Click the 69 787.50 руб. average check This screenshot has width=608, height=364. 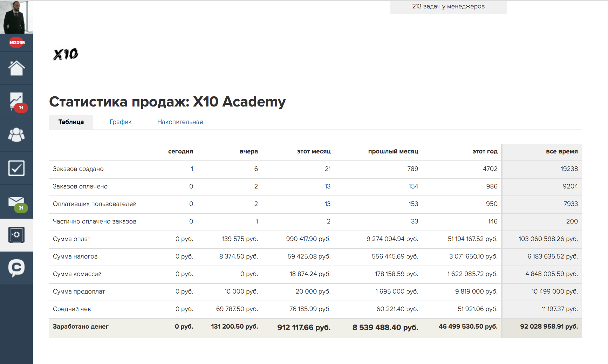[x=237, y=309]
